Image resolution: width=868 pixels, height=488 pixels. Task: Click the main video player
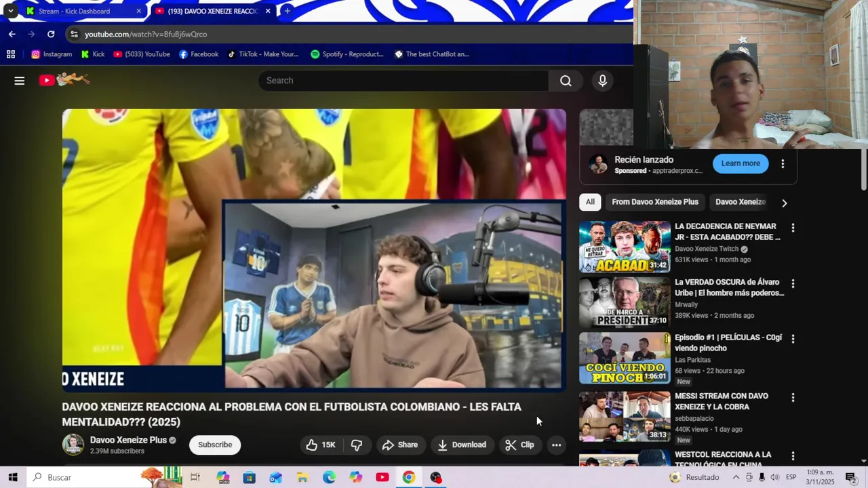[x=314, y=250]
